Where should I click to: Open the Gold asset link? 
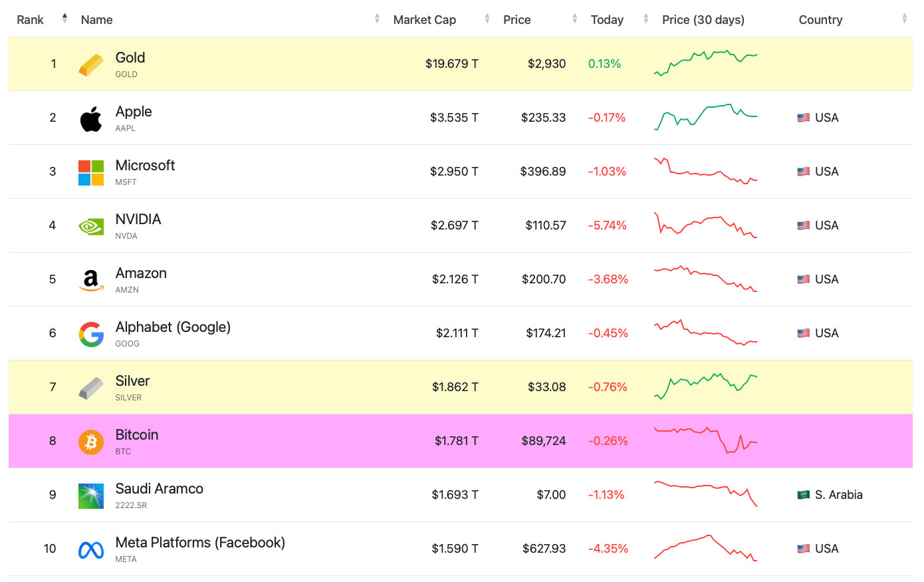[130, 58]
